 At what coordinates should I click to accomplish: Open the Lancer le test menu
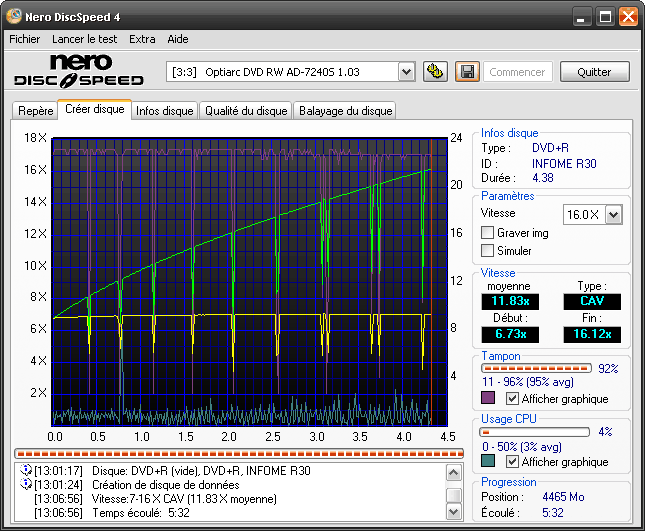tap(84, 39)
